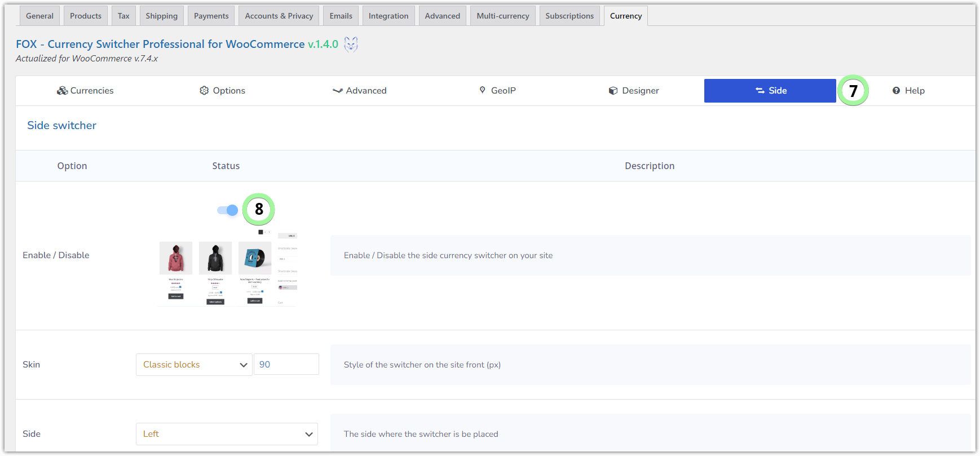Toggle the side switcher Enable/Disable switch

click(228, 210)
